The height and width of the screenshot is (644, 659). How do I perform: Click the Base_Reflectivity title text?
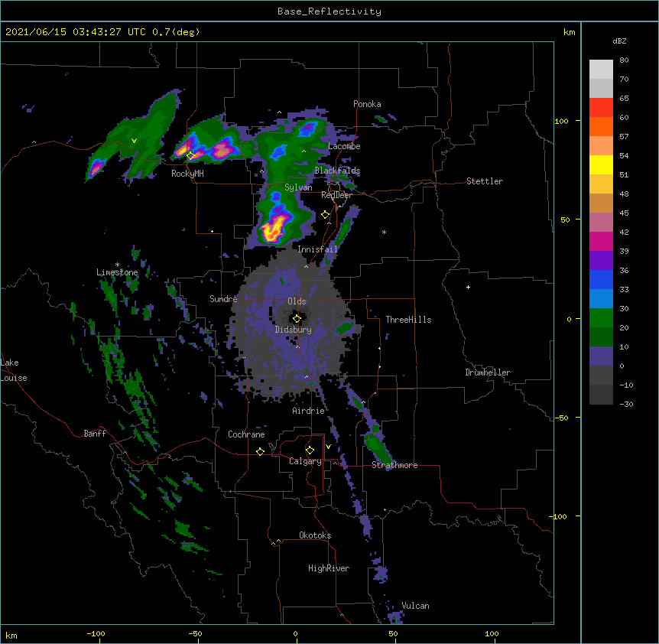click(x=329, y=11)
